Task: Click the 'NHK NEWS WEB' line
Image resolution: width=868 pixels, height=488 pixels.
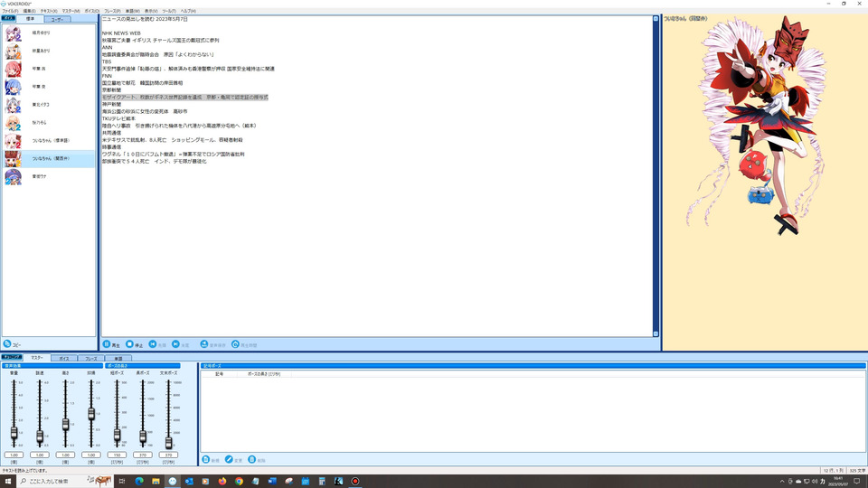Action: [121, 33]
